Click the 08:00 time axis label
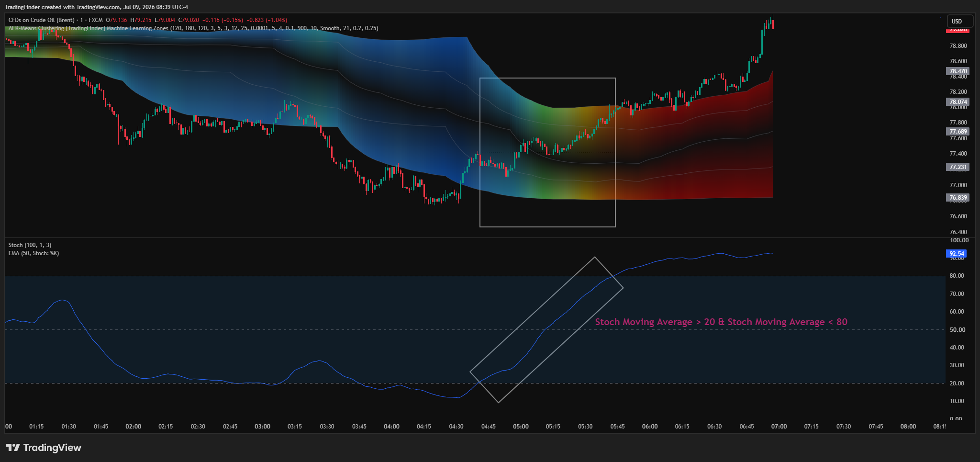Image resolution: width=980 pixels, height=462 pixels. pos(908,427)
